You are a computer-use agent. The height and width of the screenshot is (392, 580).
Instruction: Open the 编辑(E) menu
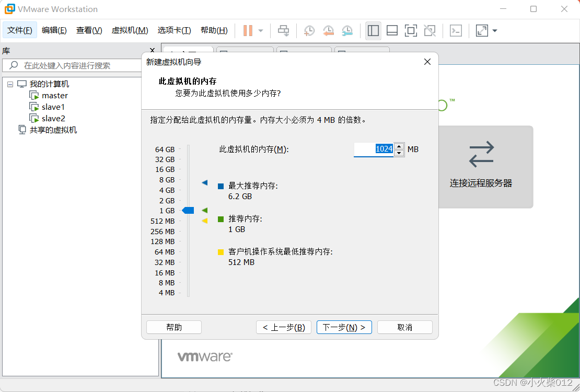click(x=54, y=30)
